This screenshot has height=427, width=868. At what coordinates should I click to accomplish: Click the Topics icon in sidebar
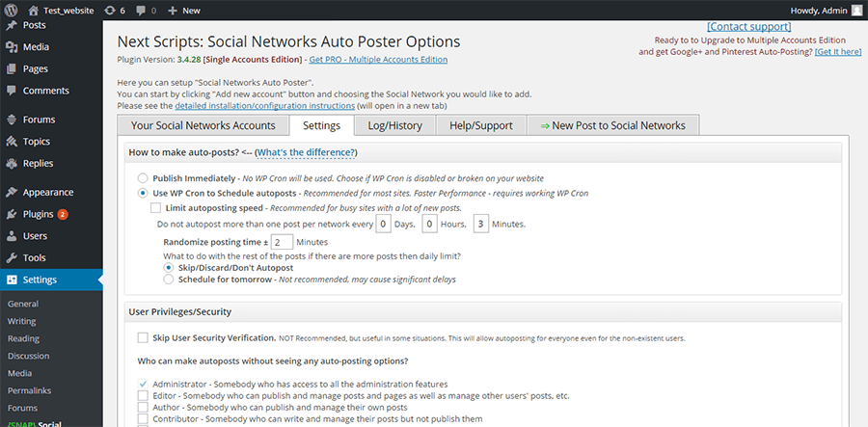pos(11,142)
